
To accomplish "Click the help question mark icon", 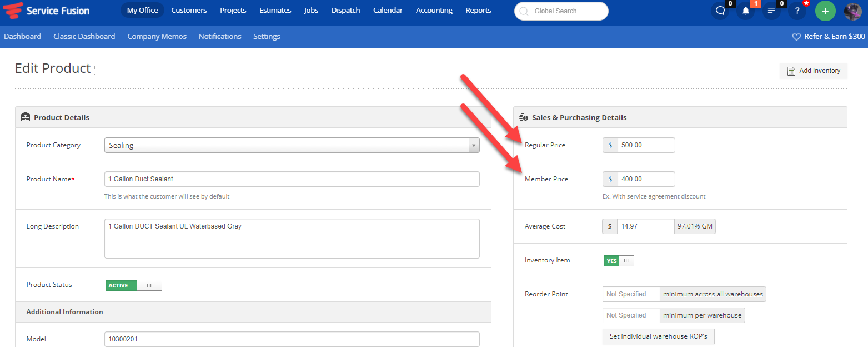I will tap(797, 11).
